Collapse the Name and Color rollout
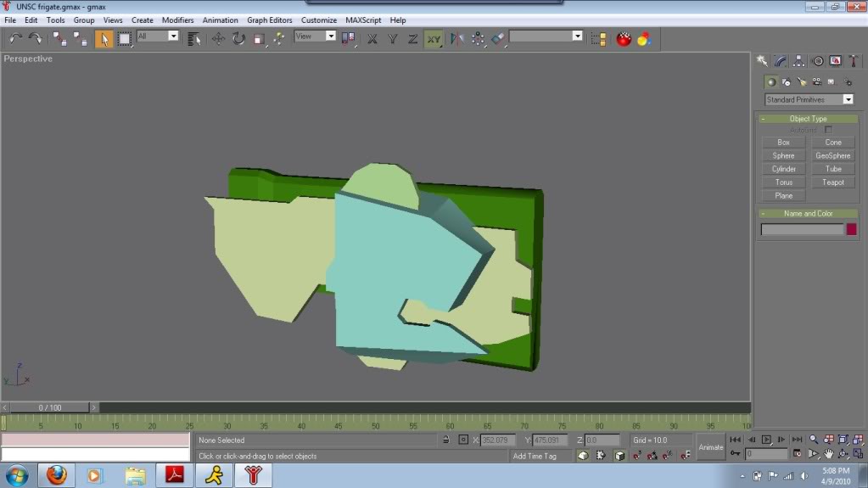868x488 pixels. [808, 213]
